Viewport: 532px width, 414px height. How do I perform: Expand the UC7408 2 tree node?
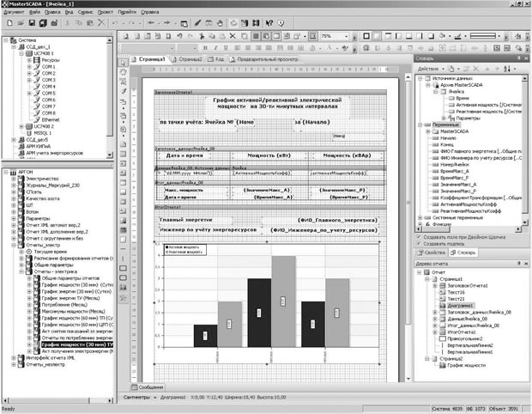[21, 126]
